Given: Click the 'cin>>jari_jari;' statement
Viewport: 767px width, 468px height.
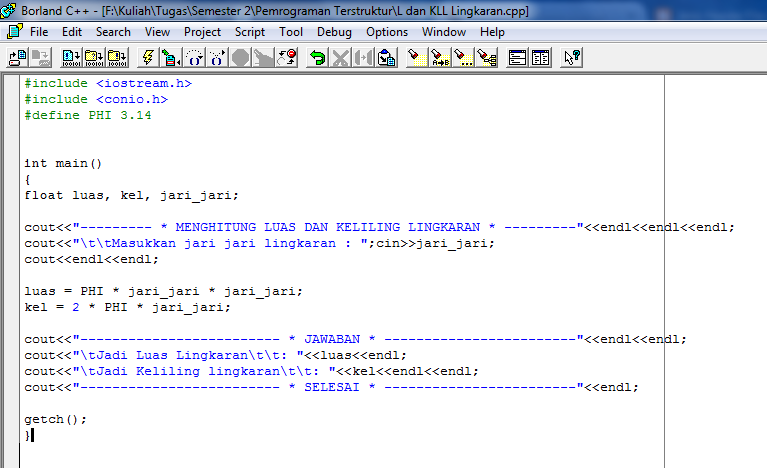Looking at the screenshot, I should pyautogui.click(x=435, y=244).
